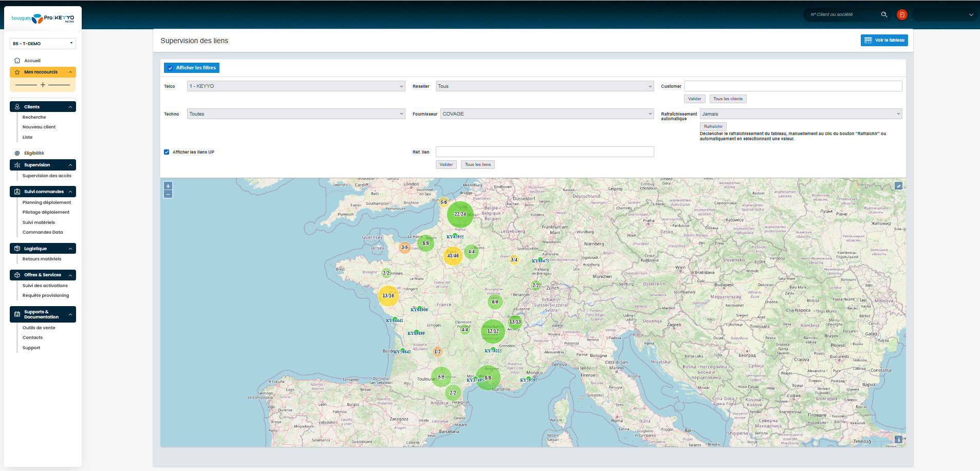Click the Rafraîchir button

pos(713,126)
